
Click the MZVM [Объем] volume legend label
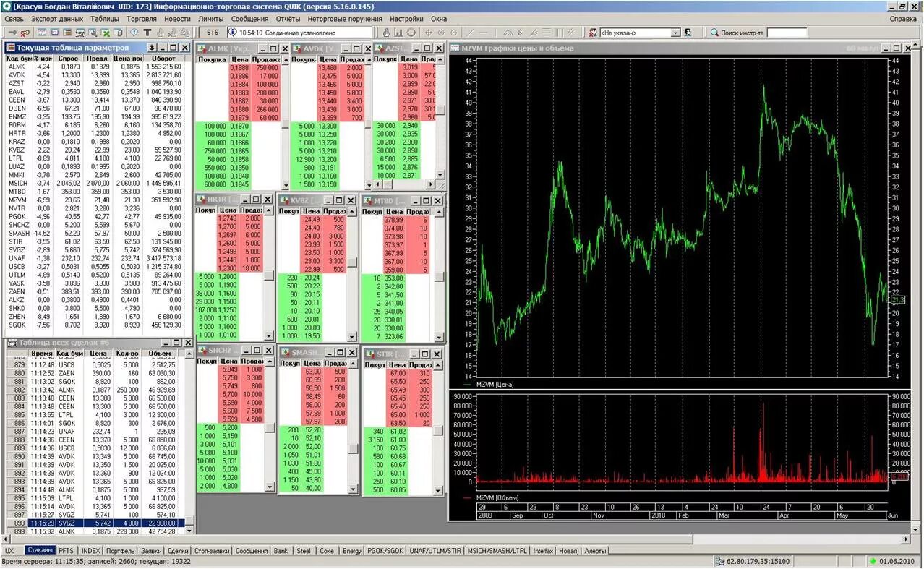pos(497,498)
